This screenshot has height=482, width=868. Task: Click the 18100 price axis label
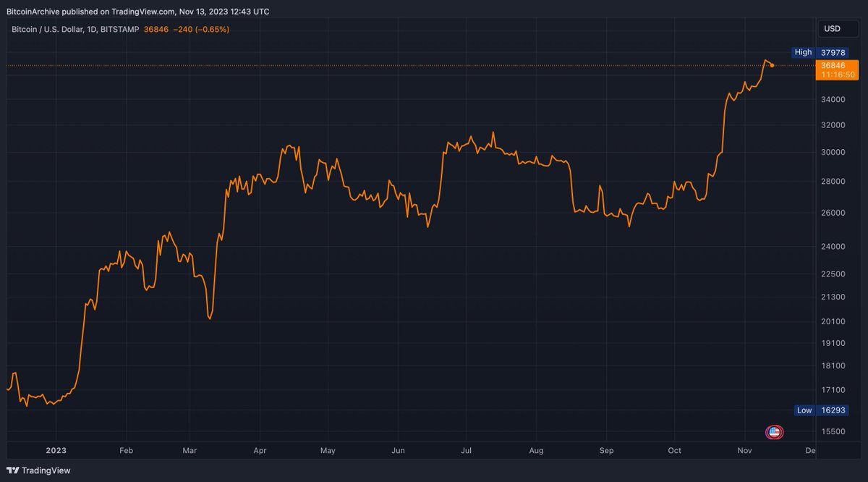coord(833,366)
